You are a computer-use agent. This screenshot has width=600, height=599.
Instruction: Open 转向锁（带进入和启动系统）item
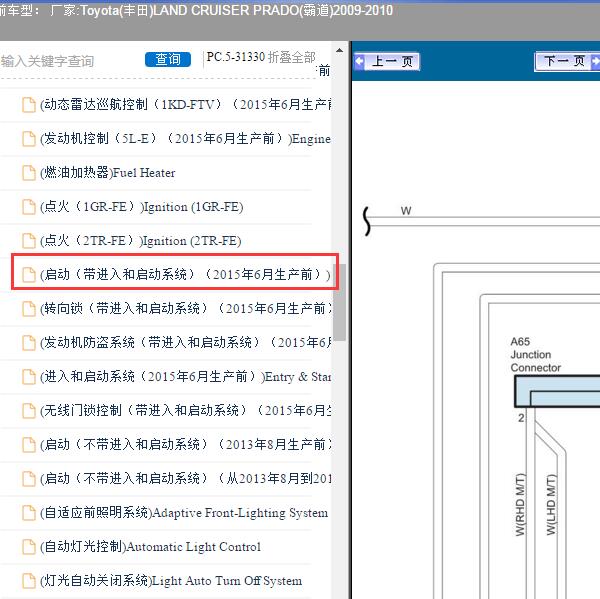186,308
